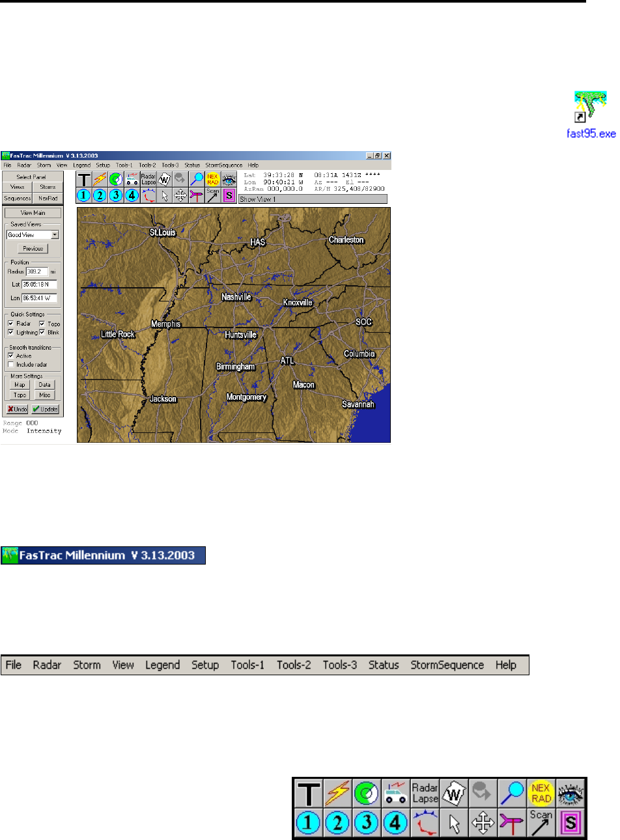This screenshot has height=840, width=620.
Task: Toggle the Radar checkbox under Quick Settings
Action: (x=10, y=324)
